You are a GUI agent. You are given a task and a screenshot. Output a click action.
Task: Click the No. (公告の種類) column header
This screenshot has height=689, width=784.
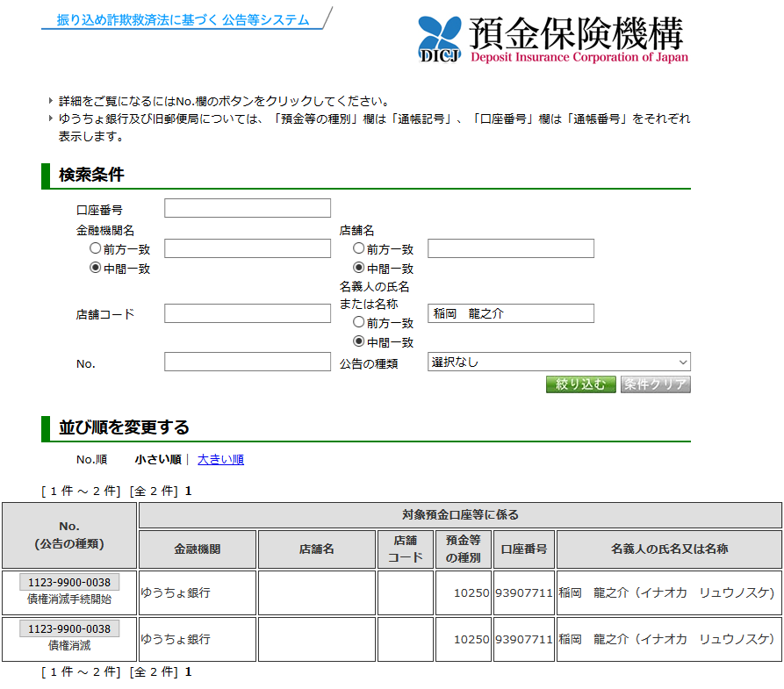[69, 535]
